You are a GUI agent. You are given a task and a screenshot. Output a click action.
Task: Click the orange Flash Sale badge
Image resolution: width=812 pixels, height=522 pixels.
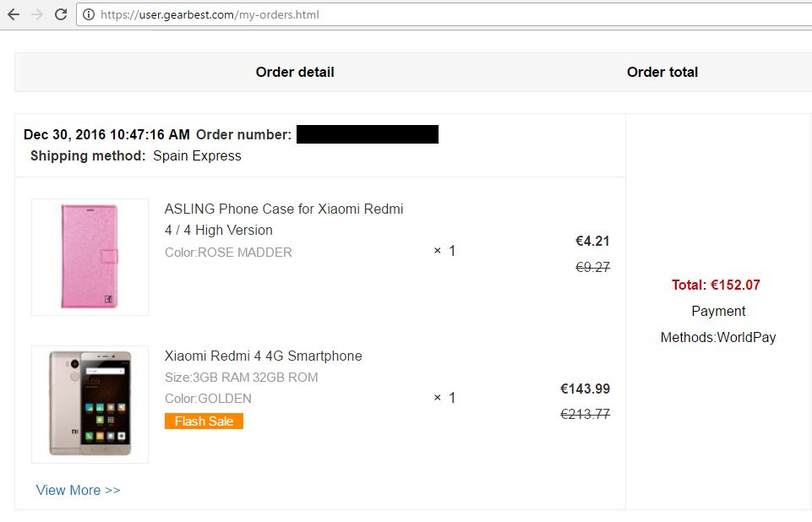click(x=204, y=421)
